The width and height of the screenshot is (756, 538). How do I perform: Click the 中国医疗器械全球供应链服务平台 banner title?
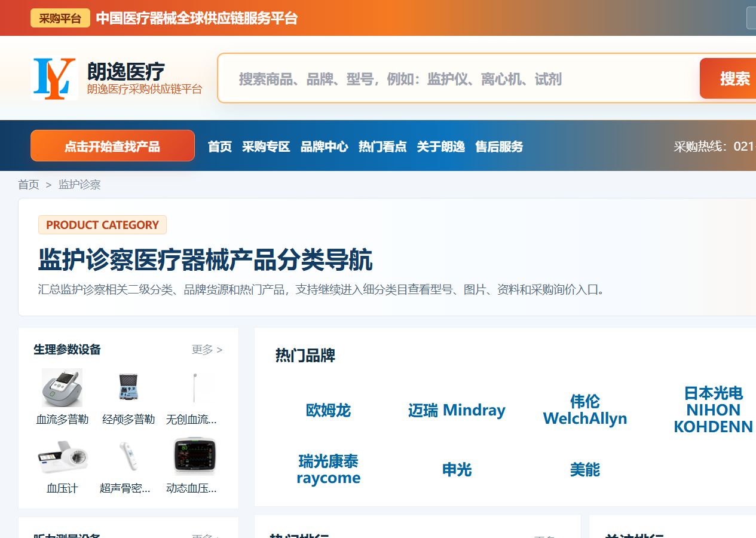click(197, 18)
